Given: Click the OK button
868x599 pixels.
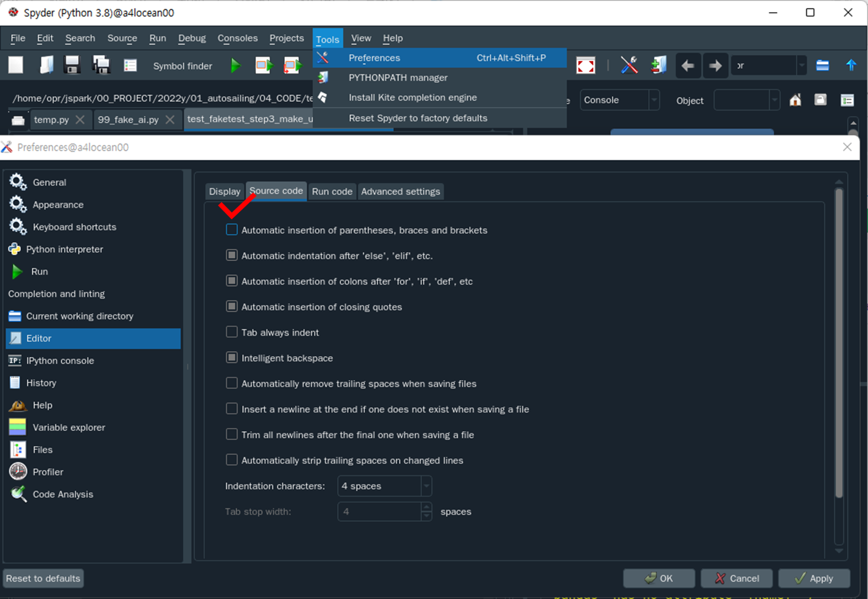Looking at the screenshot, I should [x=659, y=578].
